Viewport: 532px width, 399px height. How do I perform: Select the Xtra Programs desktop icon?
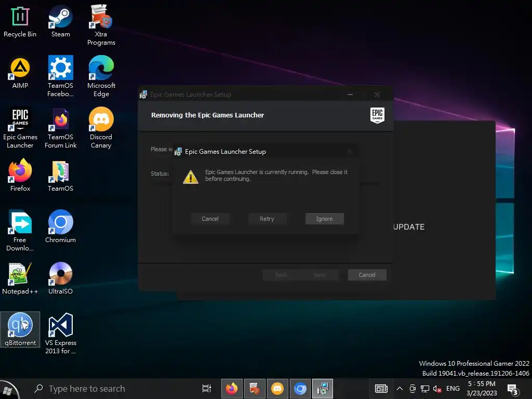point(101,25)
